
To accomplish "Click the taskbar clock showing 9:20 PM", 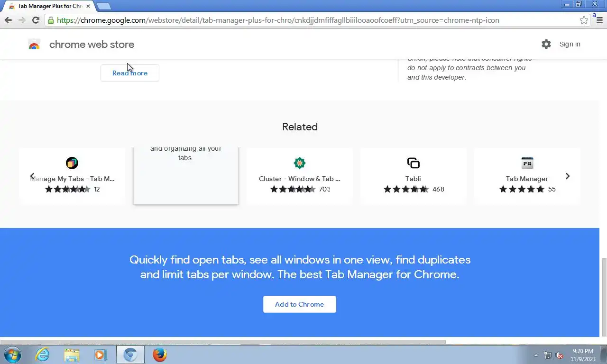I will [x=583, y=355].
